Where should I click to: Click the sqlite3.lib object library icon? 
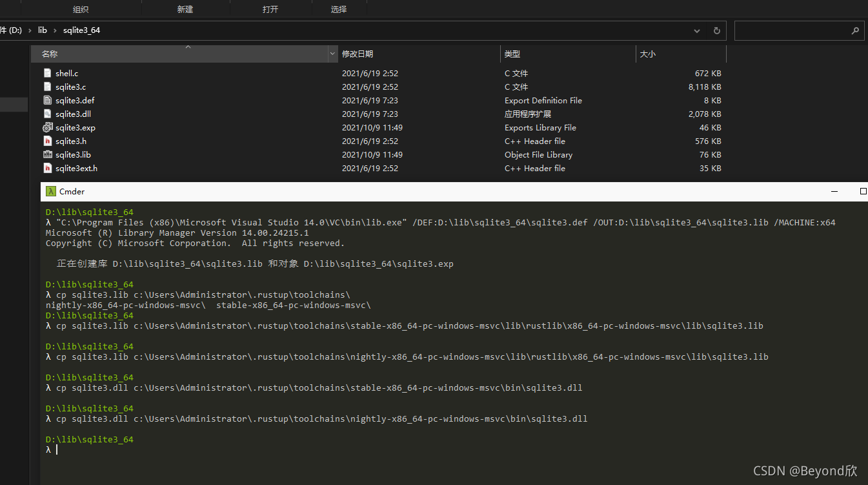tap(47, 154)
